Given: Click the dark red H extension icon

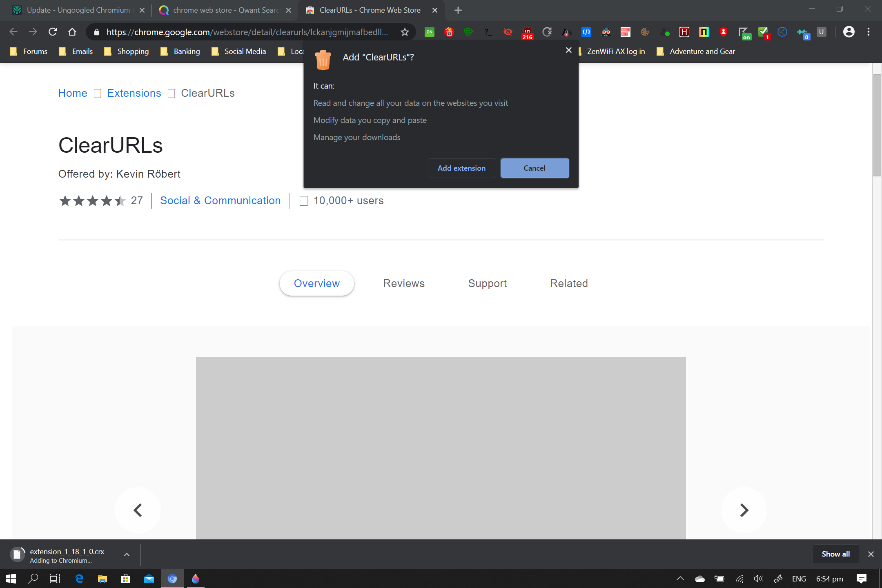Looking at the screenshot, I should pyautogui.click(x=684, y=32).
